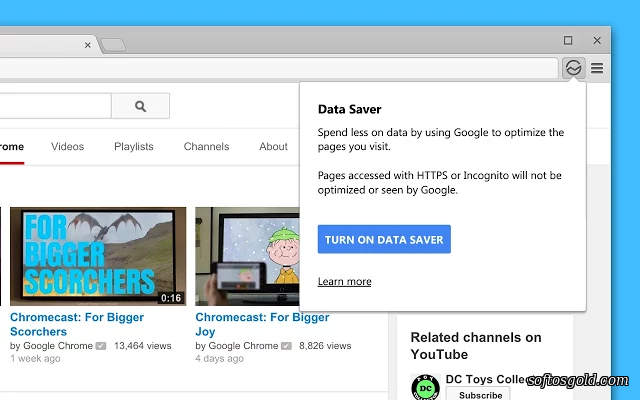The image size is (640, 400).
Task: Click Google Chrome author under Scorchers video
Action: [58, 346]
